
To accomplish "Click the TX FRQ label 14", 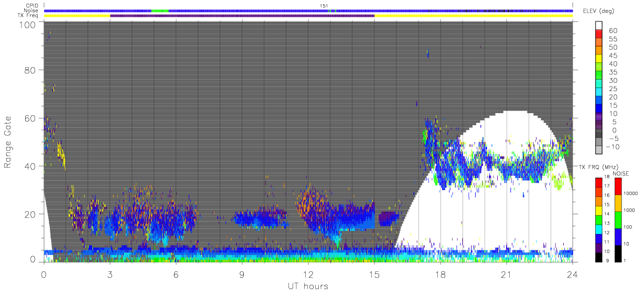I will (x=607, y=214).
